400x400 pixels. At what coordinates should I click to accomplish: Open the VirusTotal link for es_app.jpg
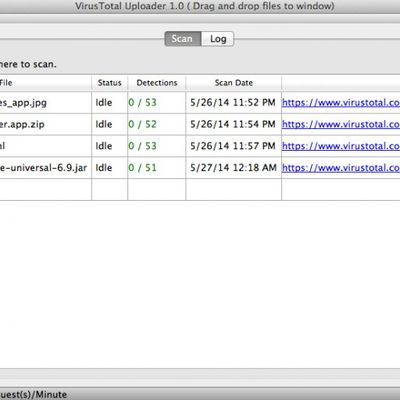(x=341, y=103)
